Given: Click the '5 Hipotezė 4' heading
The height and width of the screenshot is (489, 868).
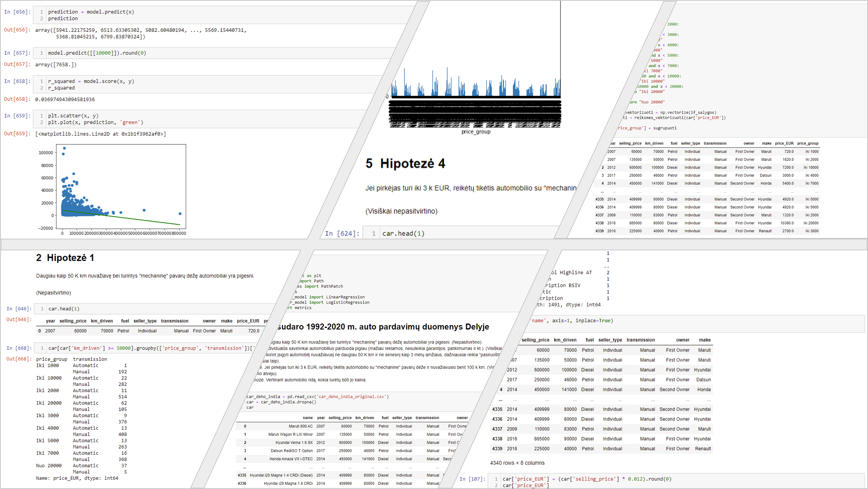Looking at the screenshot, I should (405, 163).
